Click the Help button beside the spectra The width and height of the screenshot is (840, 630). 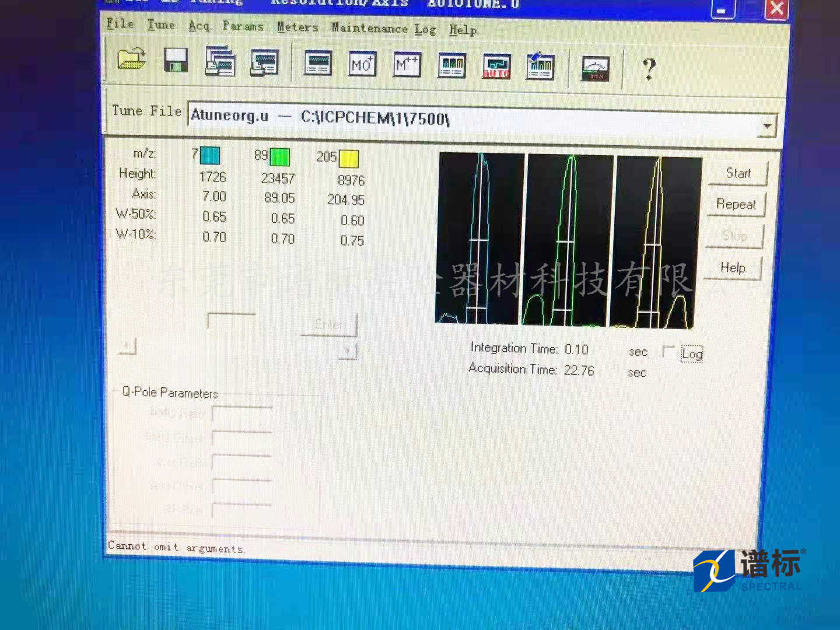tap(733, 268)
